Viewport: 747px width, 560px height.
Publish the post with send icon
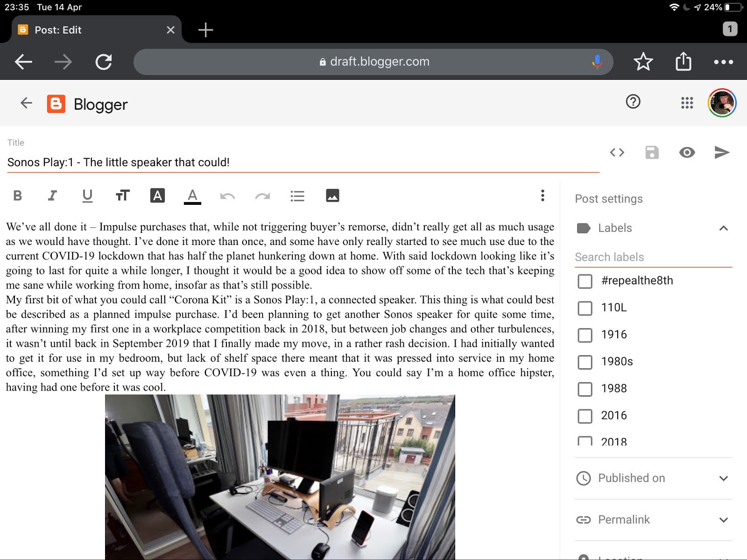(x=722, y=153)
